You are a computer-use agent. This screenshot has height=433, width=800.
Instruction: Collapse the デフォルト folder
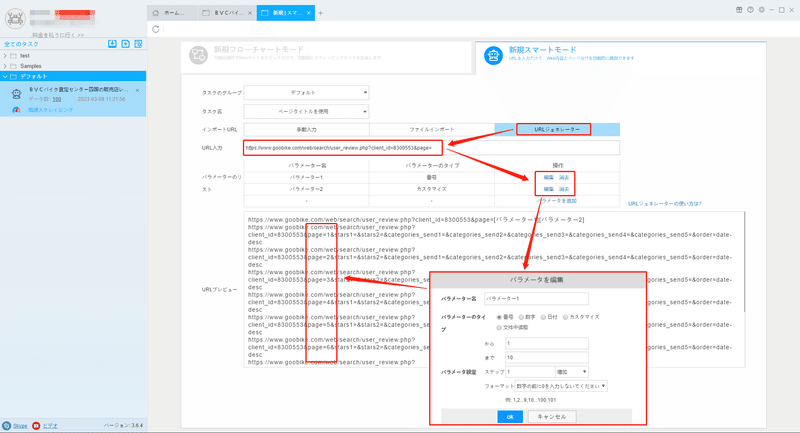[x=5, y=77]
